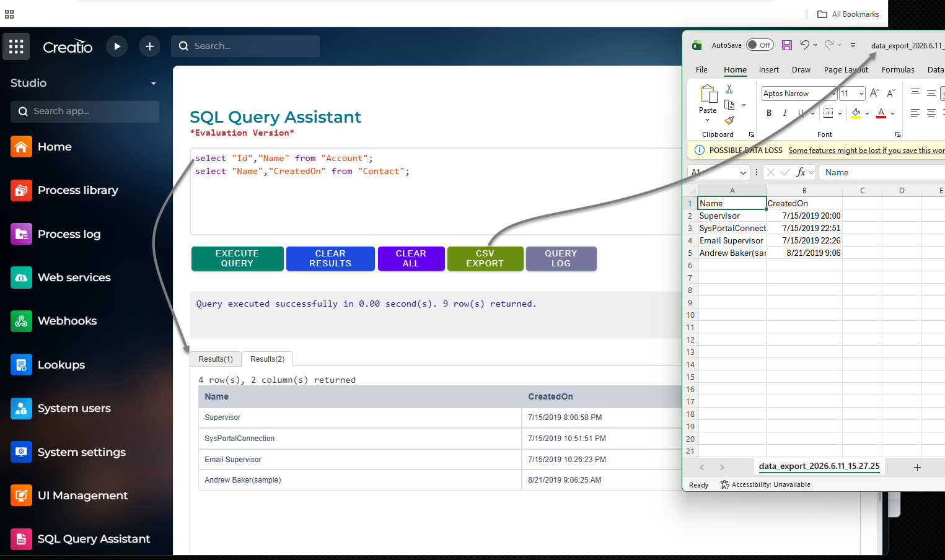Screen dimensions: 945x560
Task: Open Lookups section
Action: [x=48, y=365]
